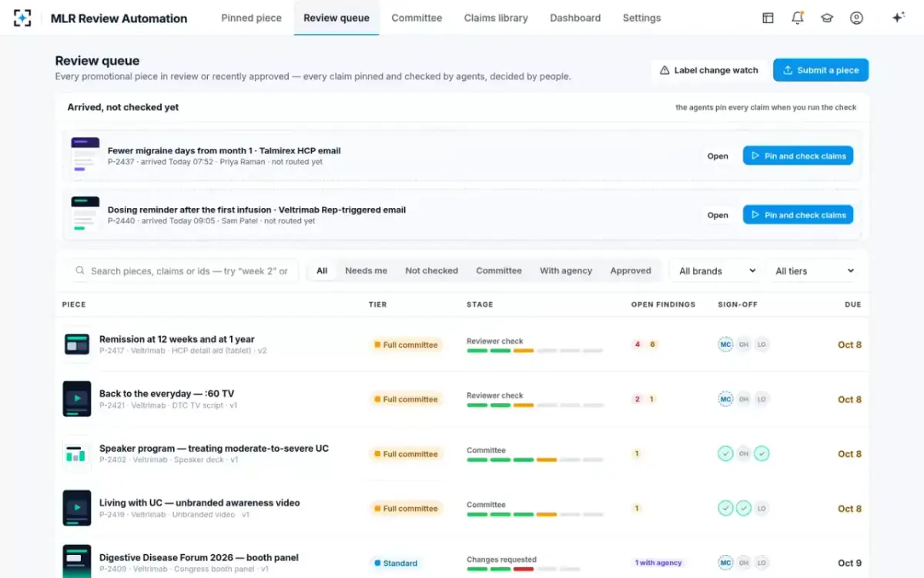Click LO avatar in Living with UC row
924x578 pixels.
[762, 509]
